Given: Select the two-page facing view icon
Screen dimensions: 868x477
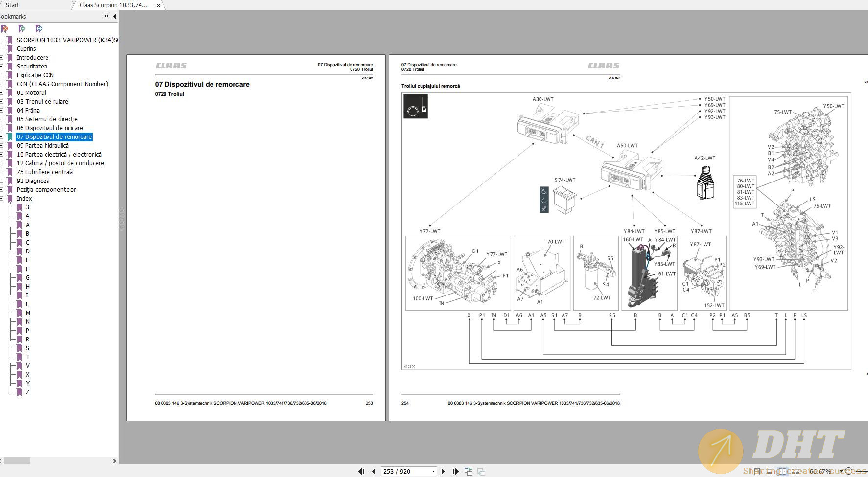Looking at the screenshot, I should point(783,471).
